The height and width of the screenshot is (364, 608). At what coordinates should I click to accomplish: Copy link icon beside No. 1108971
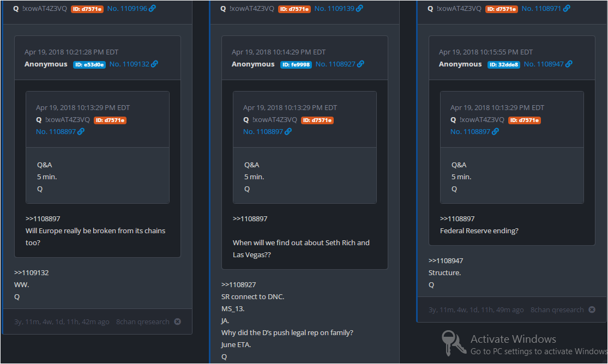pos(567,8)
